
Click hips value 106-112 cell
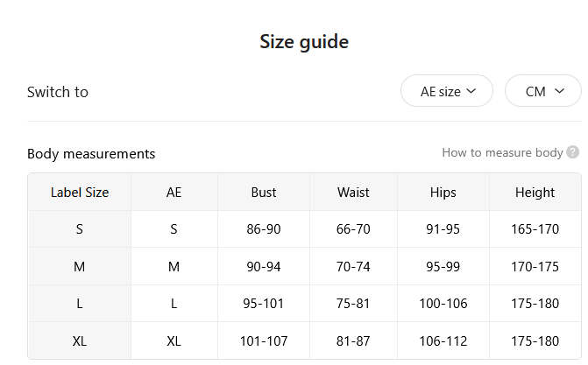[443, 341]
